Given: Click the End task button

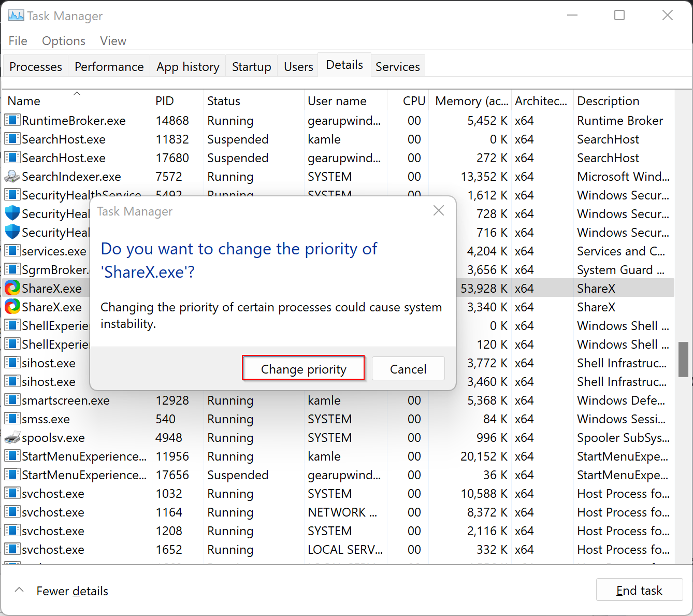Looking at the screenshot, I should (x=640, y=590).
